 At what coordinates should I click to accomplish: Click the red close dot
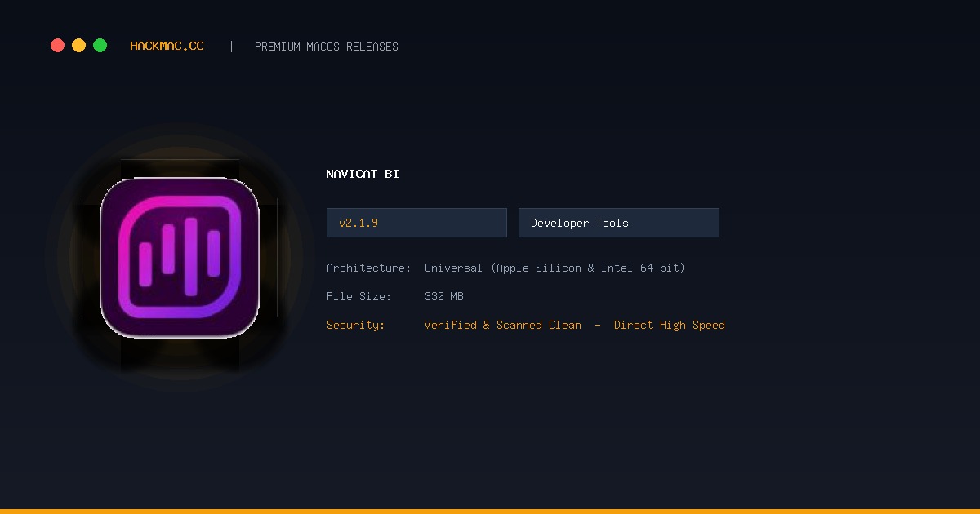[57, 46]
